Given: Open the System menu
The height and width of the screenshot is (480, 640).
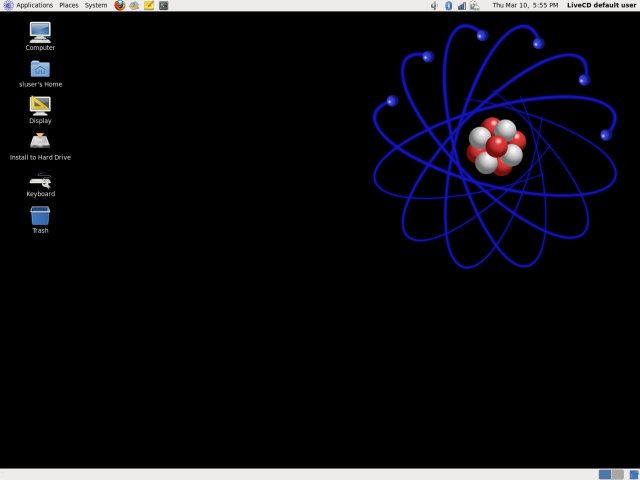Looking at the screenshot, I should point(96,5).
